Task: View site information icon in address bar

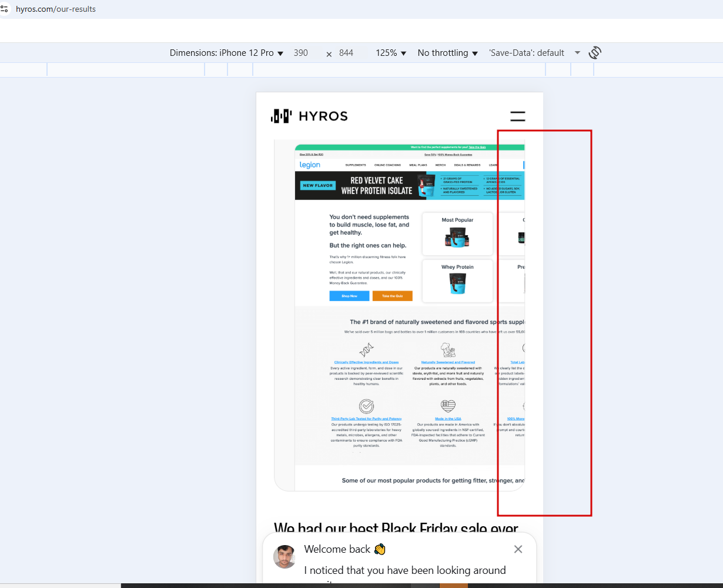Action: (x=5, y=9)
